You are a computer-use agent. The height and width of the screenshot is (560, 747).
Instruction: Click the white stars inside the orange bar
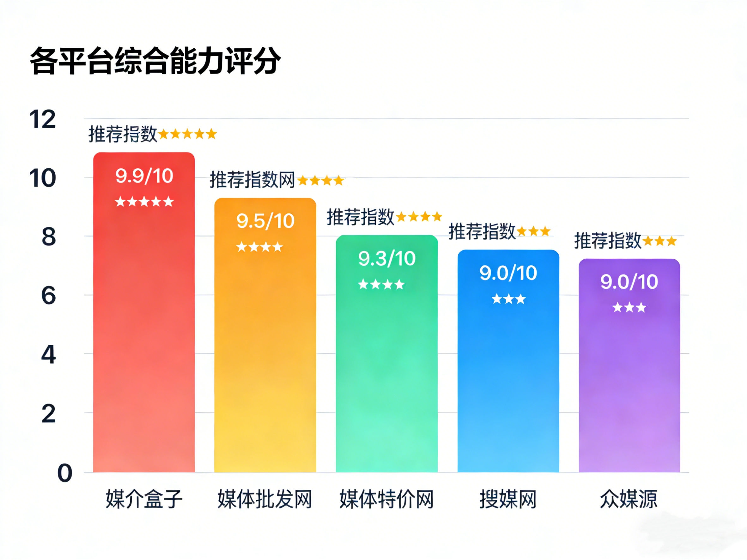coord(259,247)
